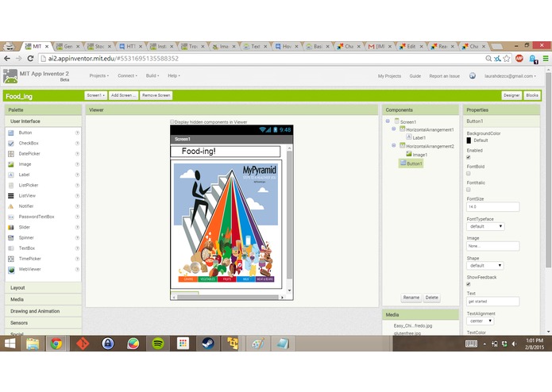Open the My Projects link
Viewport: 552px width, 392px height.
389,76
